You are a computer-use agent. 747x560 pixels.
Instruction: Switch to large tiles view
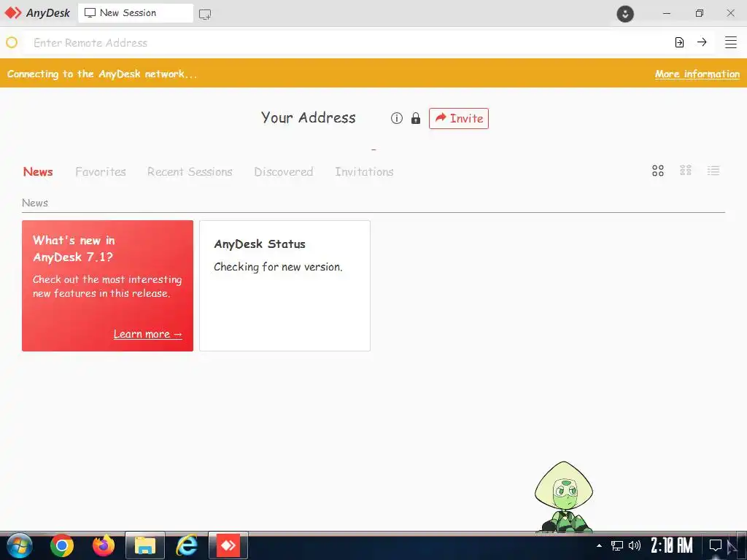[x=658, y=171]
